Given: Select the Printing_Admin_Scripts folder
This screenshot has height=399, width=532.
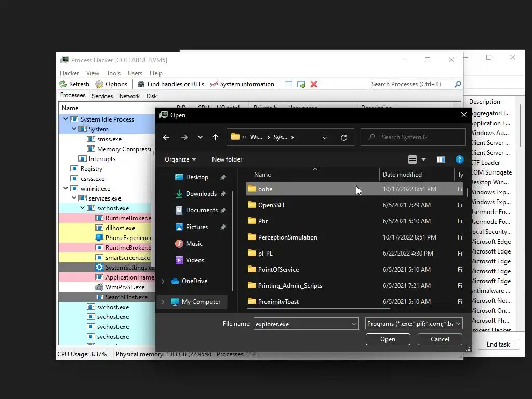Looking at the screenshot, I should [x=354, y=286].
